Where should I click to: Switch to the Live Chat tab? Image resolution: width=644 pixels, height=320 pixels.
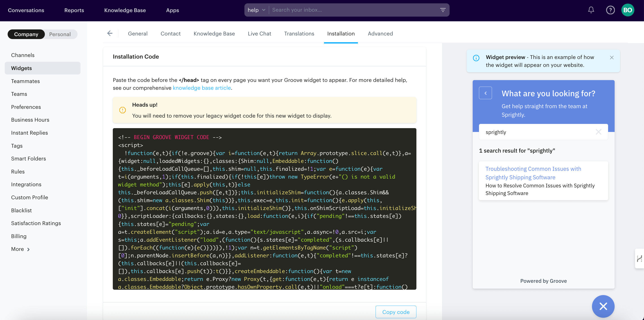259,33
